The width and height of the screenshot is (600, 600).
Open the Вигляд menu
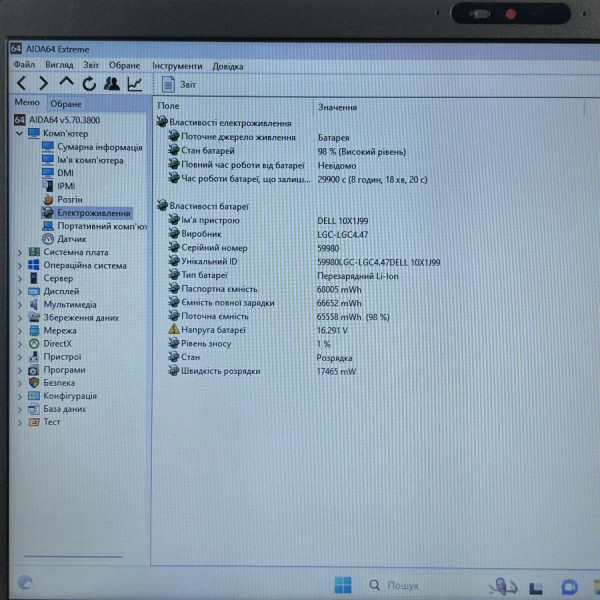click(x=59, y=65)
